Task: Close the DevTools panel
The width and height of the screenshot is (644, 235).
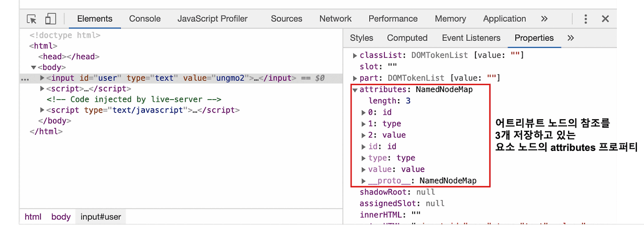Action: [x=605, y=19]
